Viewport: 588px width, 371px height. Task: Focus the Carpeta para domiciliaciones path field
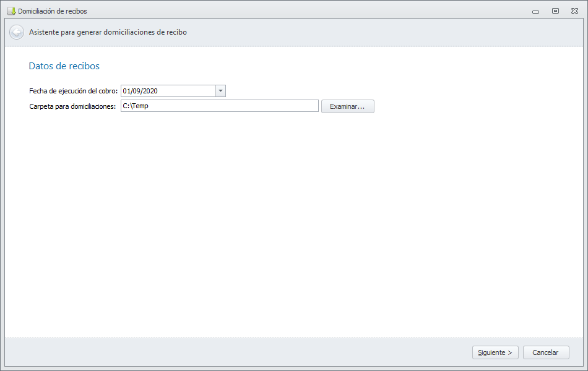pos(219,106)
